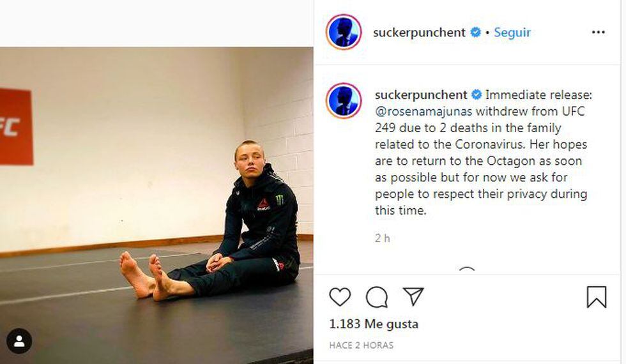Open comments via speech bubble icon

click(x=376, y=297)
